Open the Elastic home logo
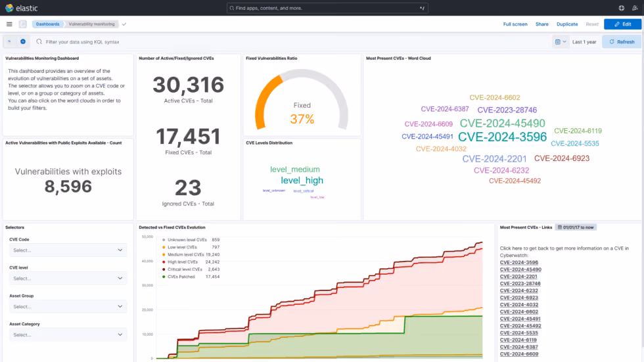The height and width of the screenshot is (362, 644). tap(21, 8)
